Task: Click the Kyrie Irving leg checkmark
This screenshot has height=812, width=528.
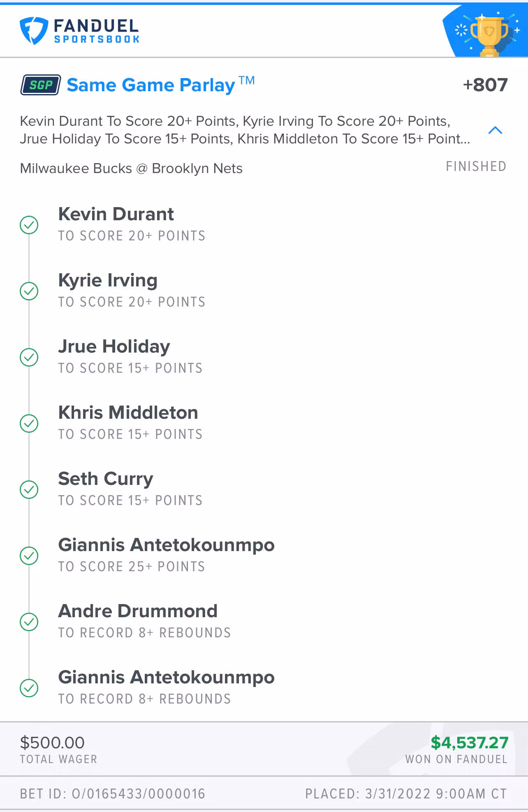Action: pyautogui.click(x=29, y=291)
